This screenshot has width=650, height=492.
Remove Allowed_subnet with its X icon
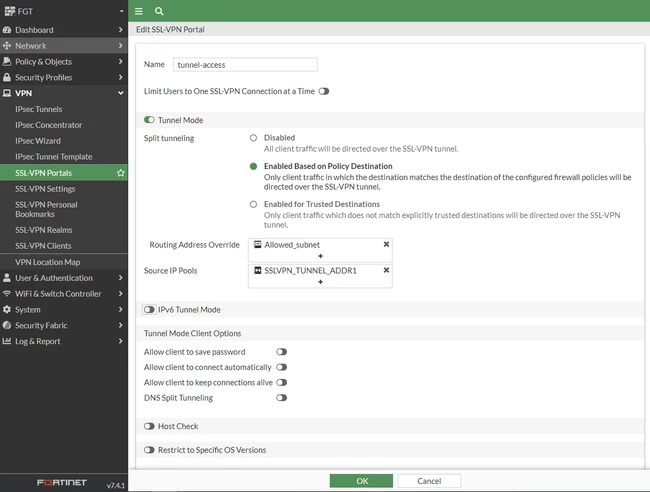click(x=386, y=245)
